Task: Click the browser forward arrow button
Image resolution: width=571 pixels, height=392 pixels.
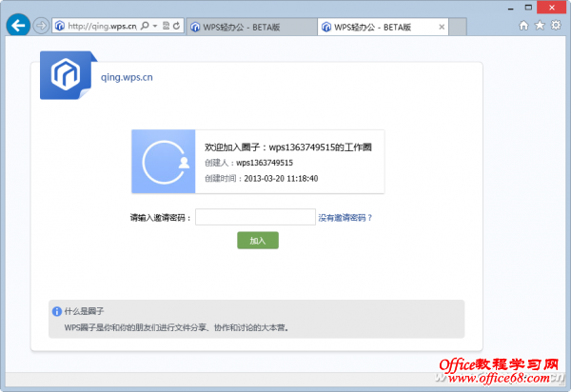Action: [41, 26]
